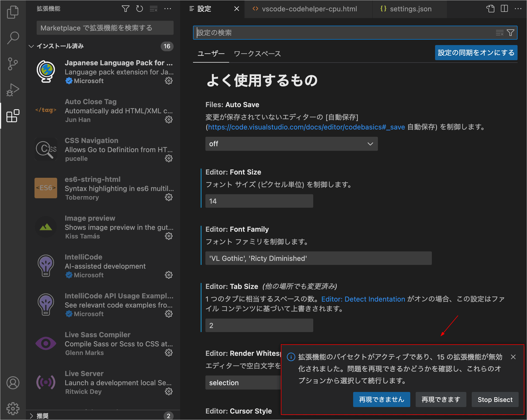Screen dimensions: 527x420
Task: Open gear for Live Server extension
Action: click(x=169, y=391)
